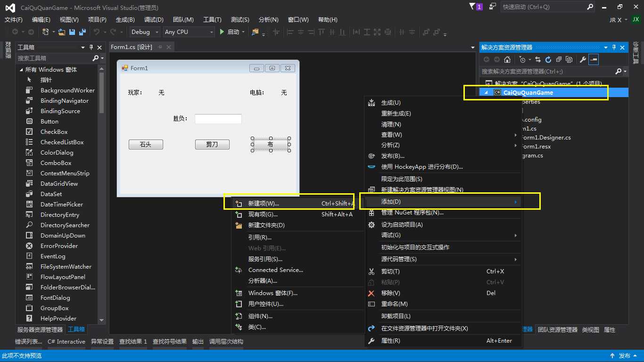Click the 发布 publish button in status bar
The height and width of the screenshot is (362, 644).
coord(625,356)
